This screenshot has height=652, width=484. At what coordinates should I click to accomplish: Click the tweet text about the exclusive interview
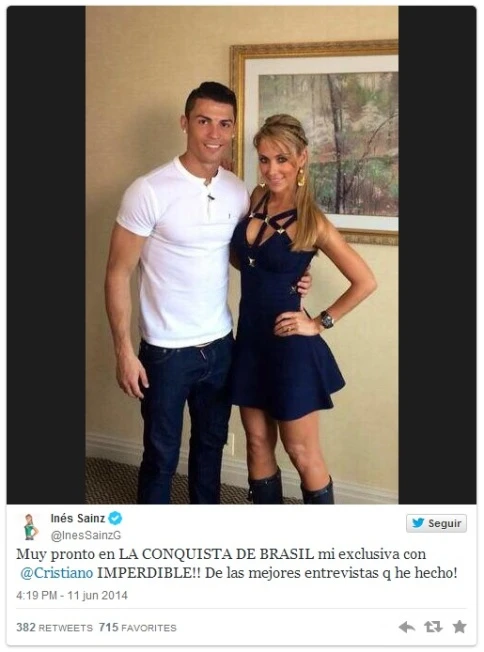pyautogui.click(x=237, y=563)
